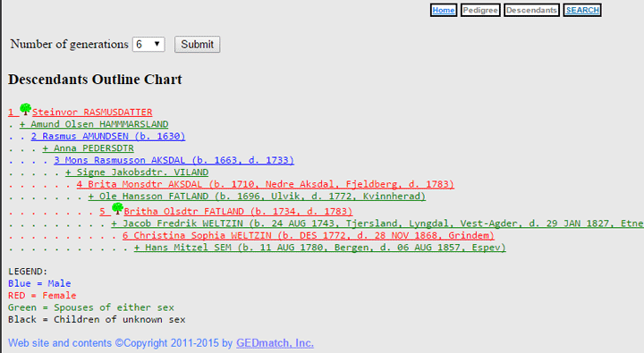The height and width of the screenshot is (353, 644).
Task: Open Britha Olsdtr FATLAND (b. 1734) link
Action: pos(238,212)
